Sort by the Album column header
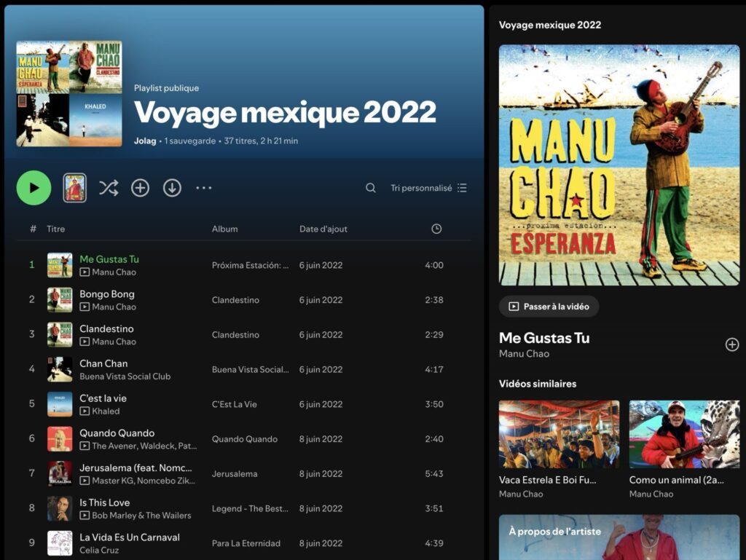 (x=225, y=229)
